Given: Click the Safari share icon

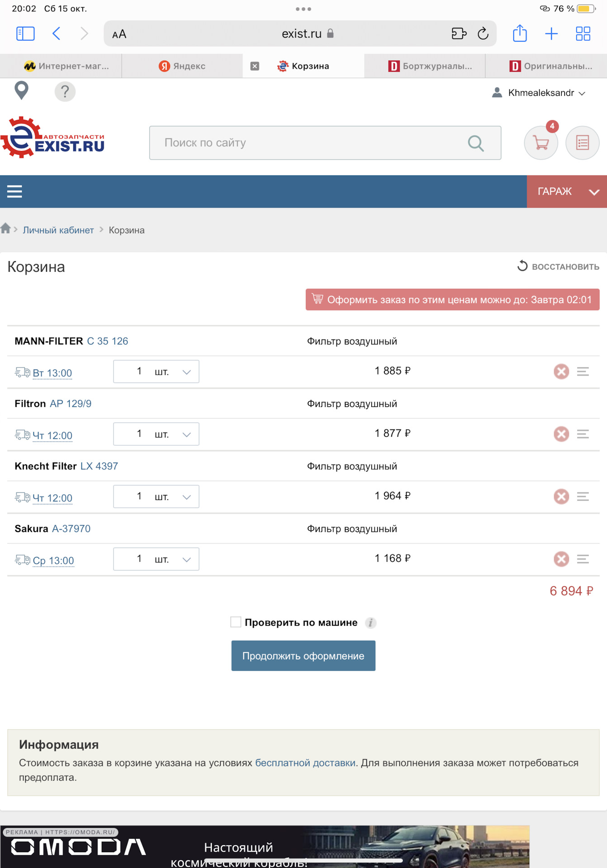Looking at the screenshot, I should coord(520,34).
